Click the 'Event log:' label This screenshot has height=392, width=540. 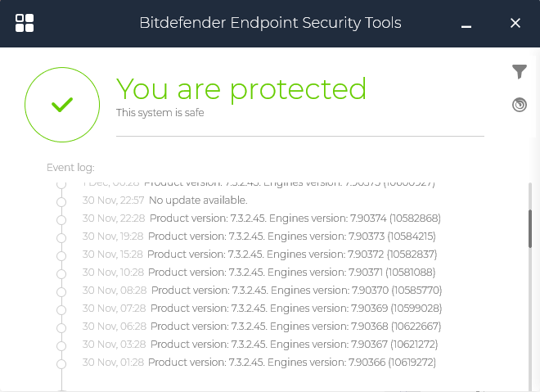coord(70,168)
